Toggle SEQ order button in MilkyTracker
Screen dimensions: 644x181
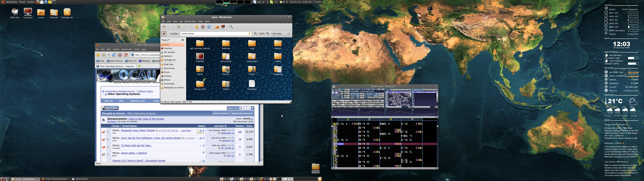(342, 92)
